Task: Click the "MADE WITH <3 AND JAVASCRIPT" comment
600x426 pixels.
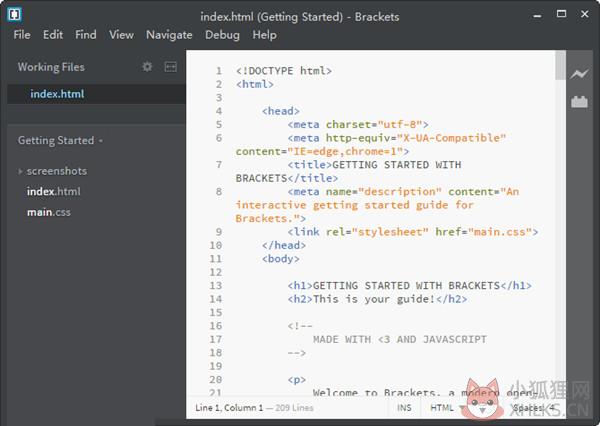Action: tap(400, 339)
